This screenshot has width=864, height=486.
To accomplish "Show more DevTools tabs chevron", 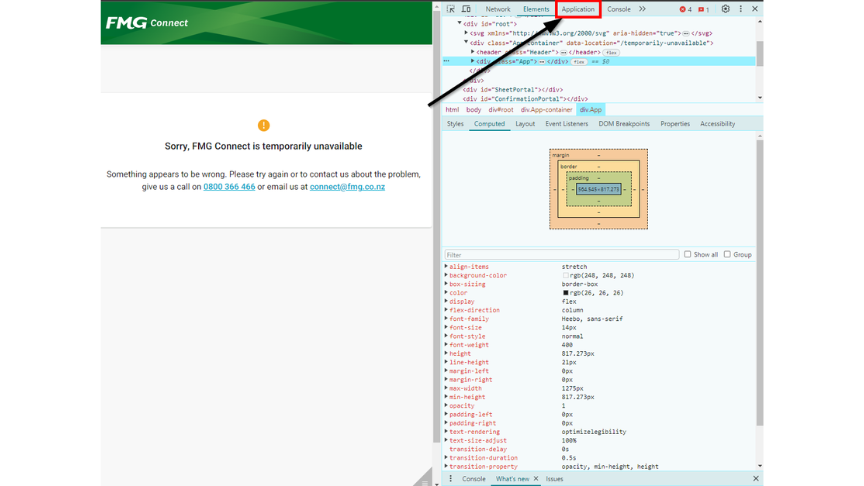I will 642,9.
